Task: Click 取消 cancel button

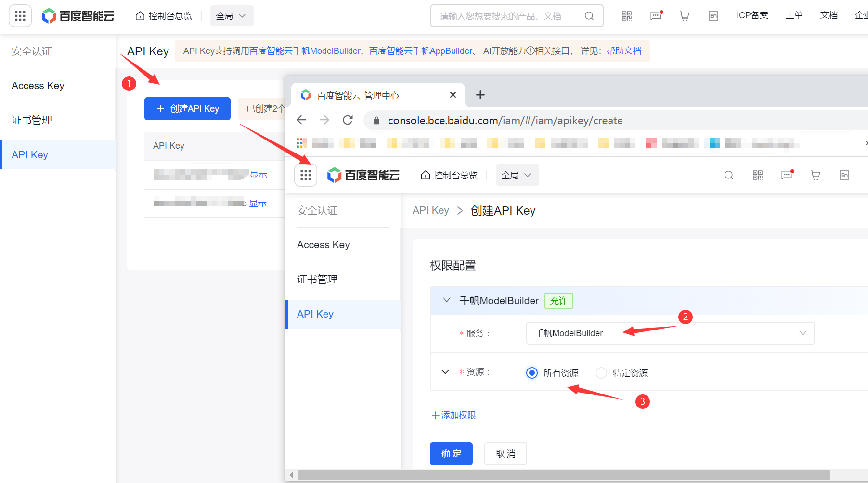Action: 505,454
